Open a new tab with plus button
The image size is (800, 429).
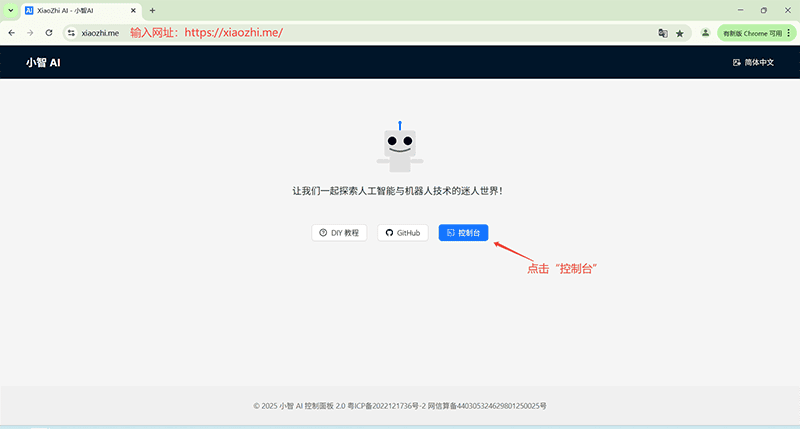(152, 10)
